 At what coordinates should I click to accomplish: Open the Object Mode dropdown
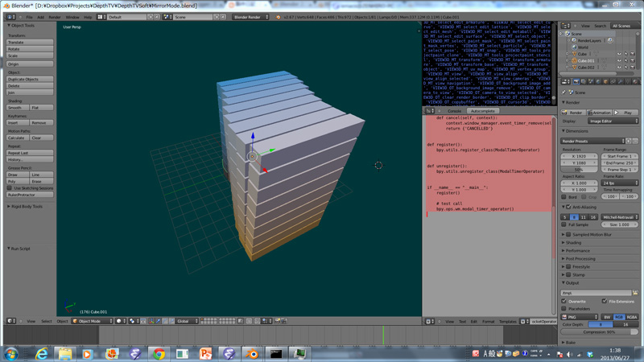91,321
